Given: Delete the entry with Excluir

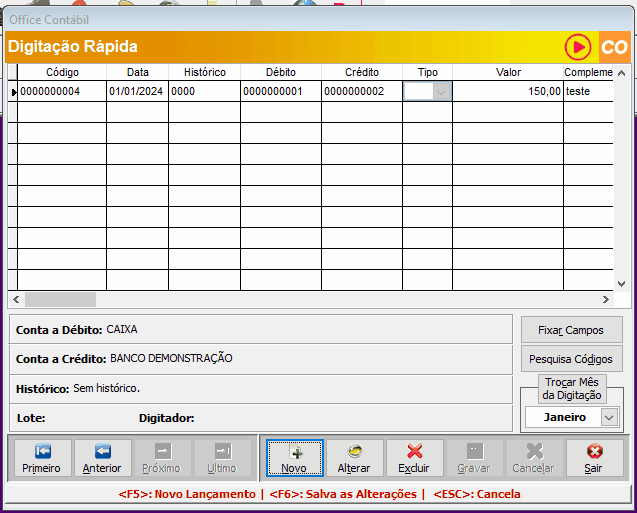Looking at the screenshot, I should pos(414,458).
